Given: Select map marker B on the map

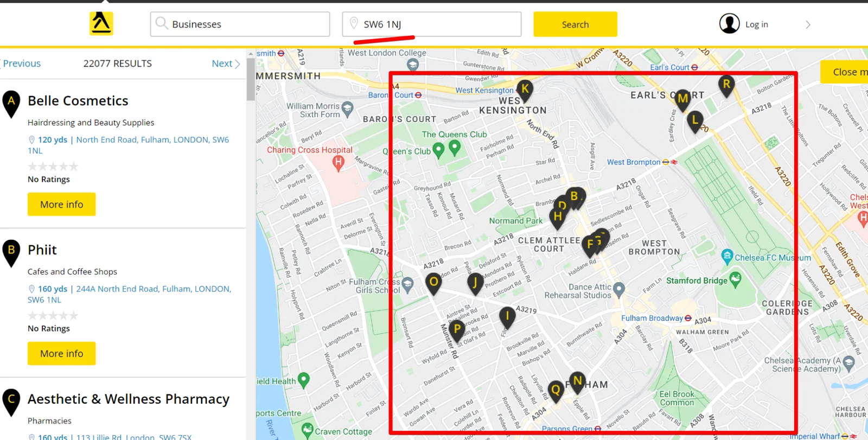Looking at the screenshot, I should (x=575, y=198).
